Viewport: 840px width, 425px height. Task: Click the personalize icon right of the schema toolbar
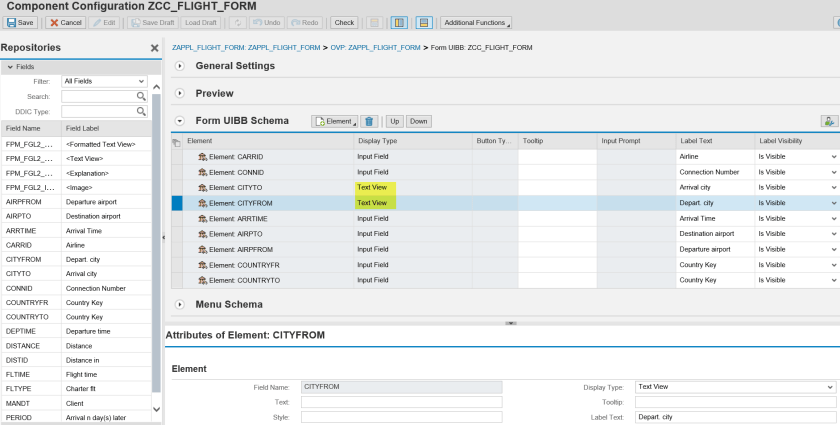click(x=828, y=121)
